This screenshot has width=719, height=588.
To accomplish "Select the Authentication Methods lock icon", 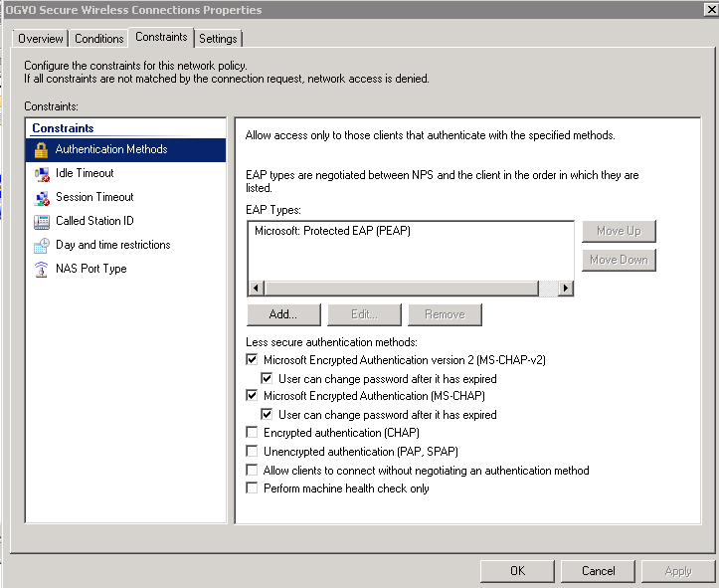I will coord(41,149).
